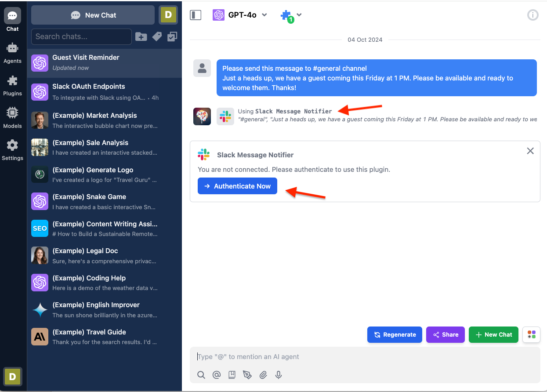The image size is (547, 392).
Task: Click the Search chats field
Action: [x=81, y=36]
